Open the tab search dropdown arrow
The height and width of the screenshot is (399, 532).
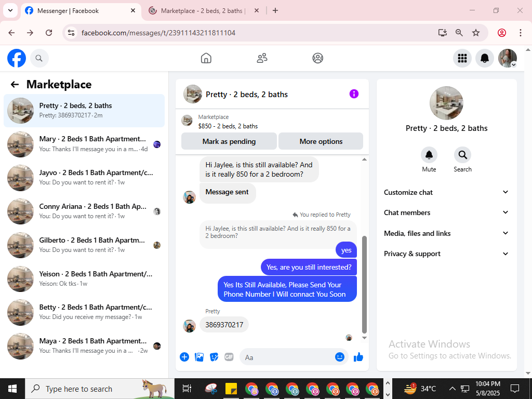(10, 10)
